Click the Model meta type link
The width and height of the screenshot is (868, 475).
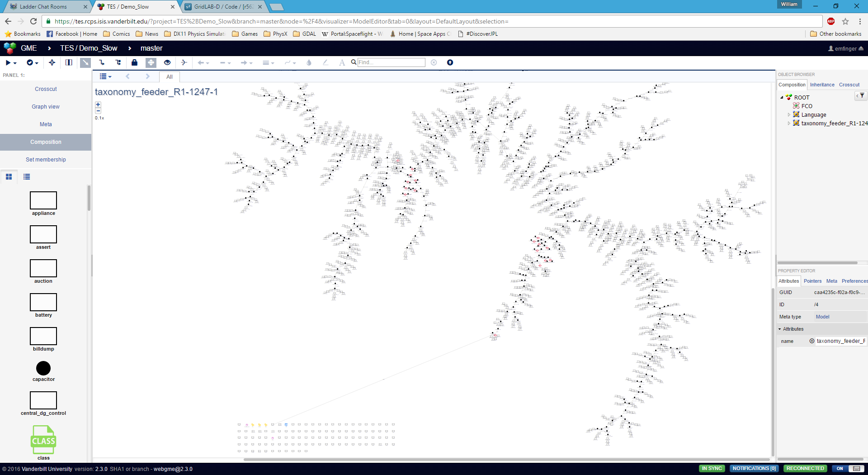tap(822, 317)
